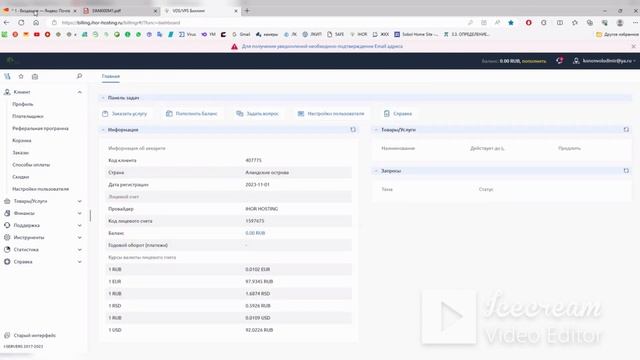Open the favorites star in sidebar header
The image size is (640, 360).
pyautogui.click(x=21, y=76)
